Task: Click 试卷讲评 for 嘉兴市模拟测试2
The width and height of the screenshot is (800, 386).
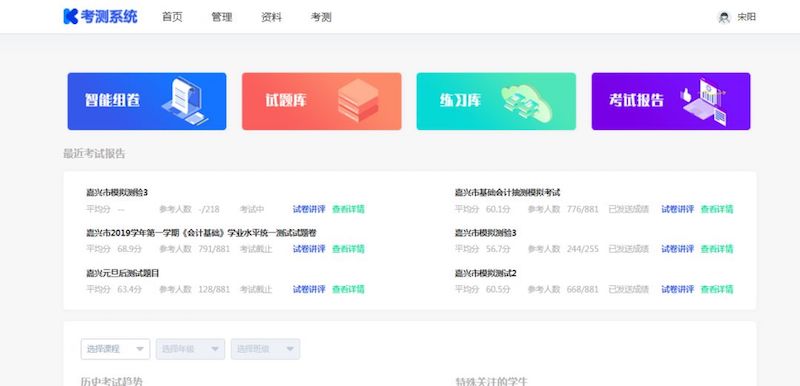Action: 678,290
